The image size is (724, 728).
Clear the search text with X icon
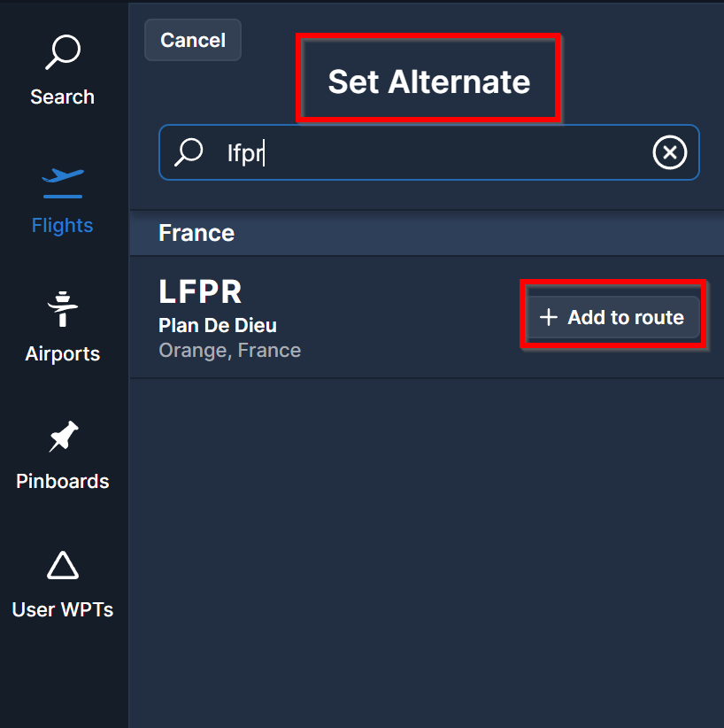(x=669, y=153)
